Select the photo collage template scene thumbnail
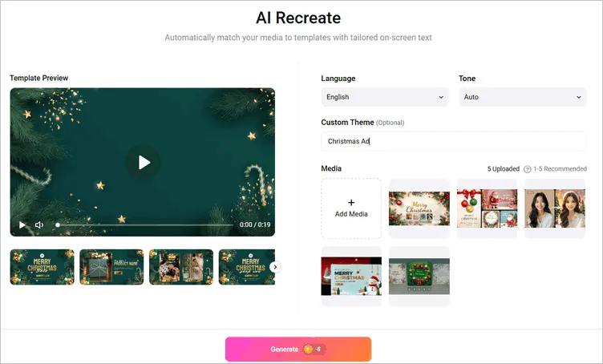The height and width of the screenshot is (364, 603). (x=181, y=267)
